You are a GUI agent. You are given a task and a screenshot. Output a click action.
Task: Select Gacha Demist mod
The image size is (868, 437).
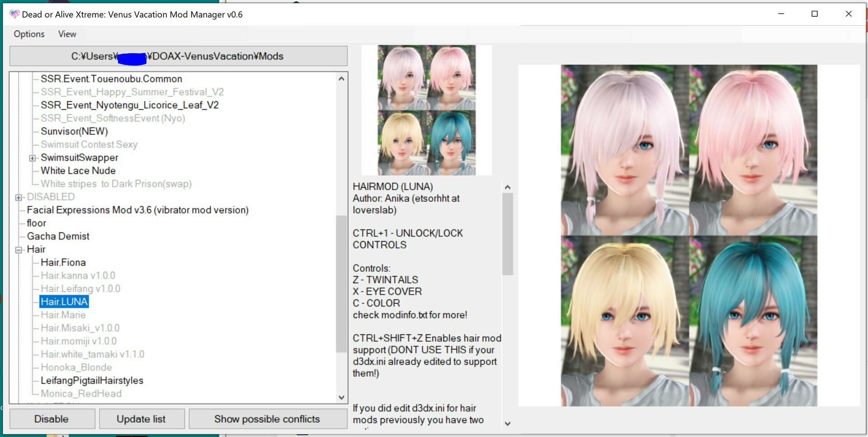pyautogui.click(x=58, y=236)
